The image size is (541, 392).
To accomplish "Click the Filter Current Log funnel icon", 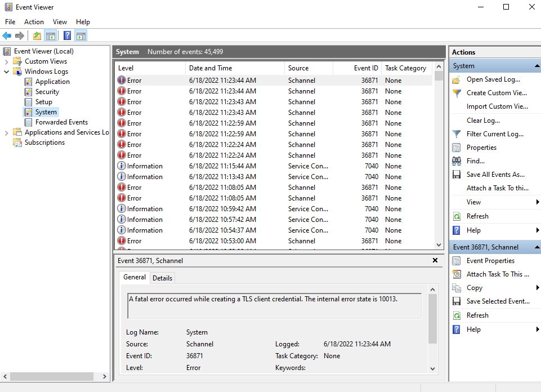I will point(457,134).
